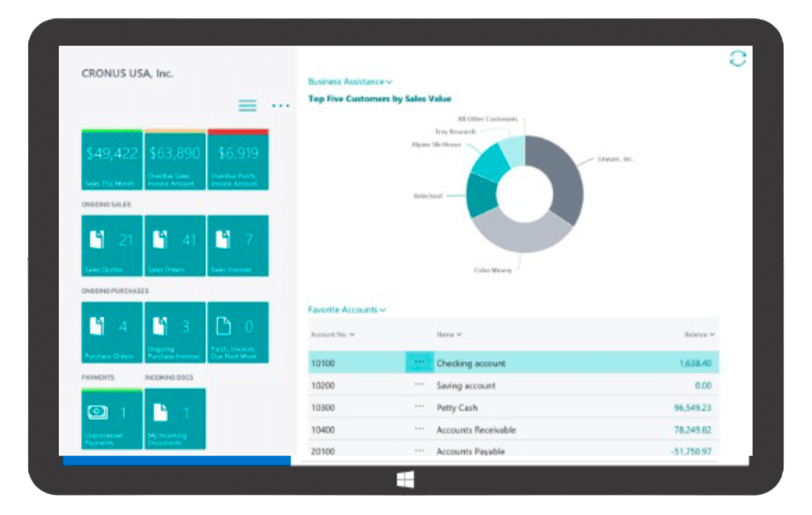Open the three-dot more options menu

[280, 106]
